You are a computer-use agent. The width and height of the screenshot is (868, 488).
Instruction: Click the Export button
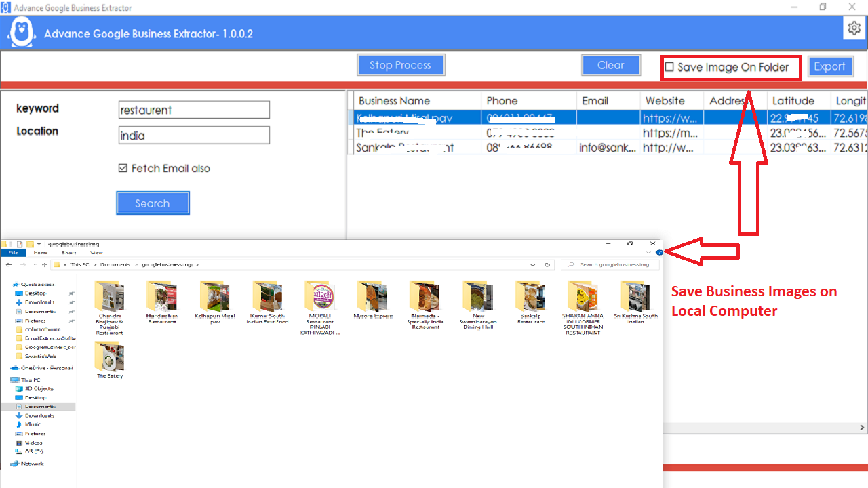point(830,66)
